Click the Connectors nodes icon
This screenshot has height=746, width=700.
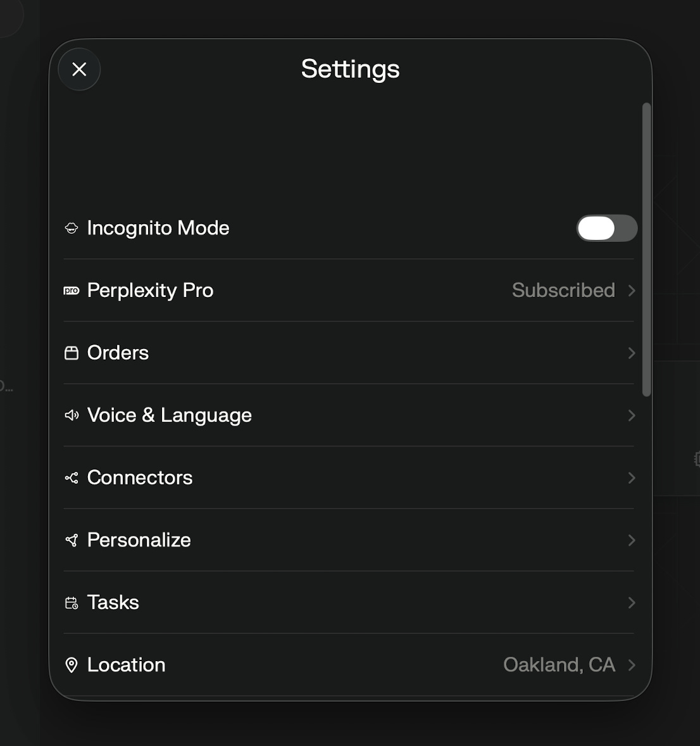point(72,477)
